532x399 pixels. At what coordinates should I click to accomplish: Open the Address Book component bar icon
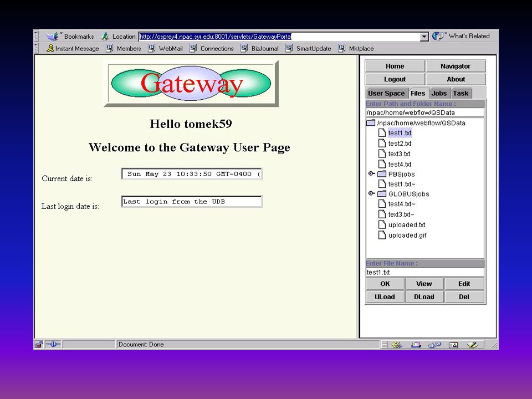(453, 345)
